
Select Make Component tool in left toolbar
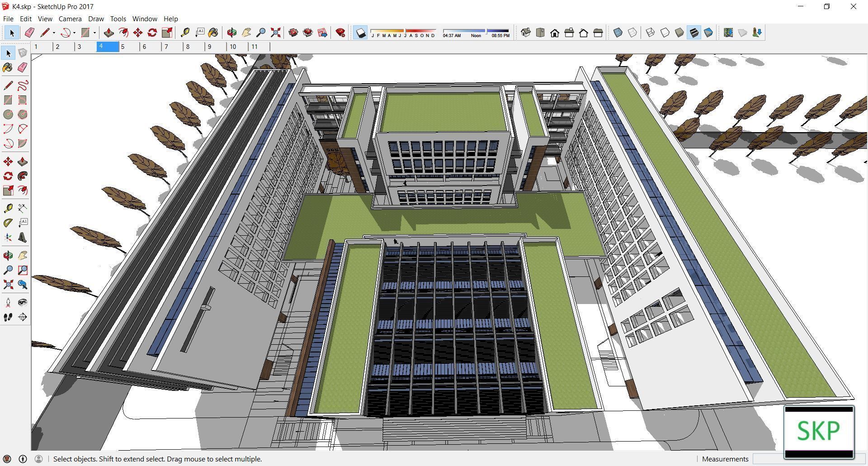[x=23, y=53]
